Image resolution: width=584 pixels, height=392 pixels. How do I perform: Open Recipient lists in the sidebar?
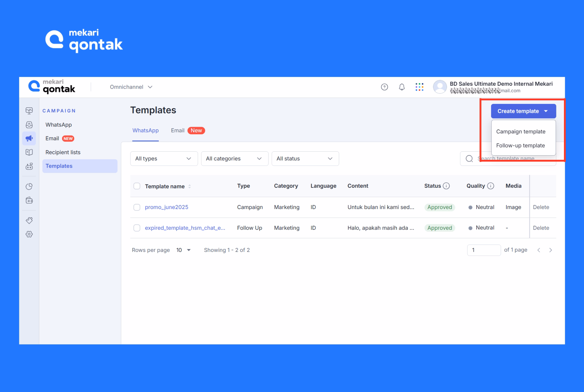pyautogui.click(x=63, y=152)
